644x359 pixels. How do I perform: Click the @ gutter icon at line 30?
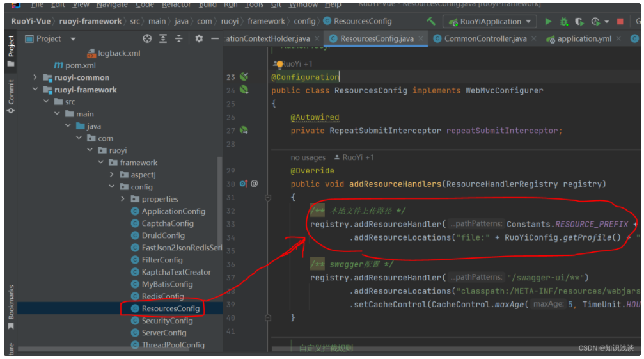click(255, 184)
